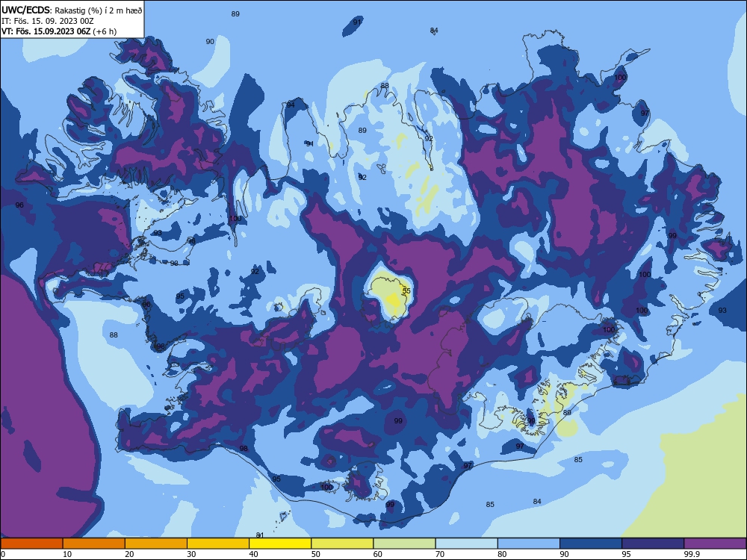
Task: Select the legend scale label 0
Action: click(x=3, y=554)
